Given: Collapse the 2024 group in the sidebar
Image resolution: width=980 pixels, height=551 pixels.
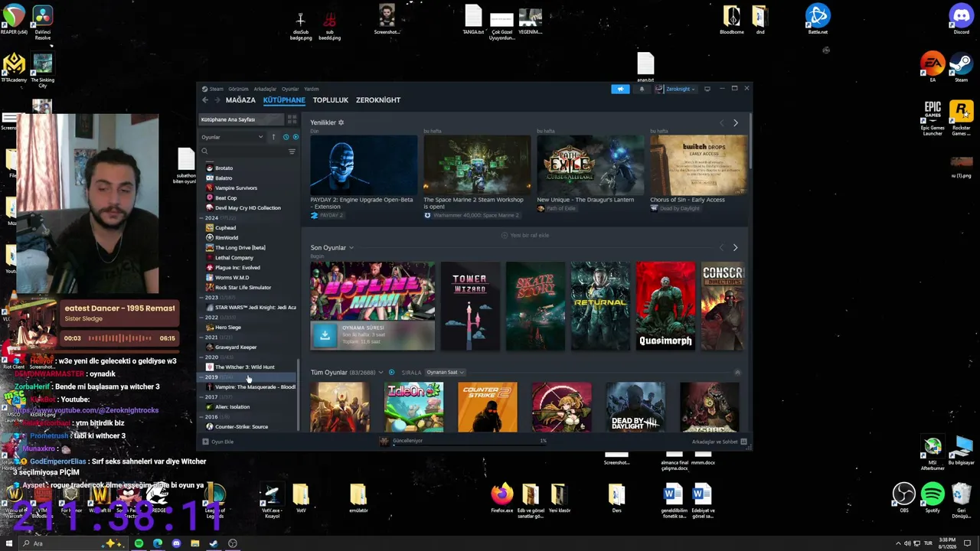Looking at the screenshot, I should point(203,218).
